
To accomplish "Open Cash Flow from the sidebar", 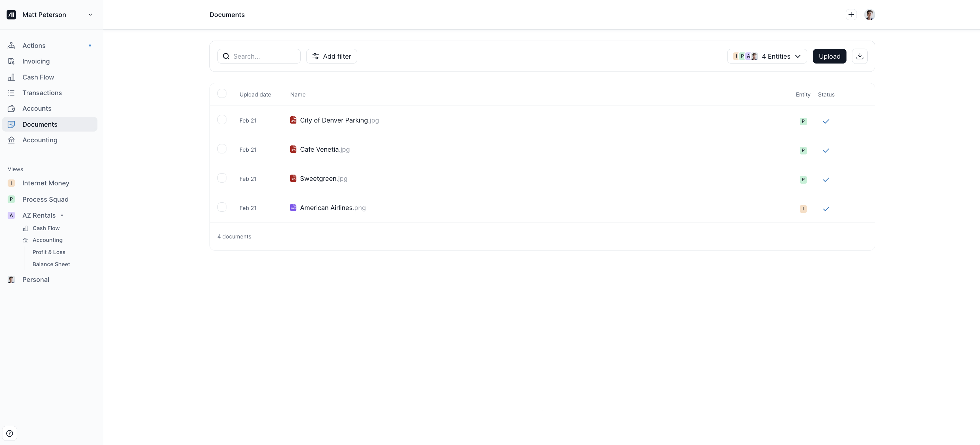I will click(38, 77).
